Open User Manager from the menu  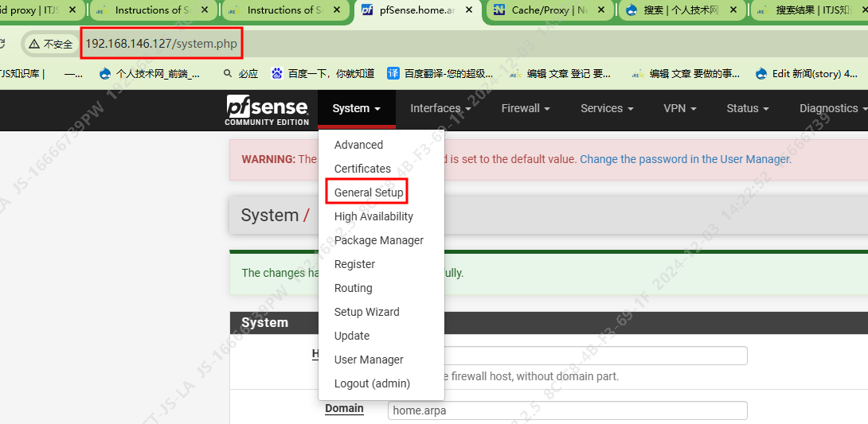(369, 360)
